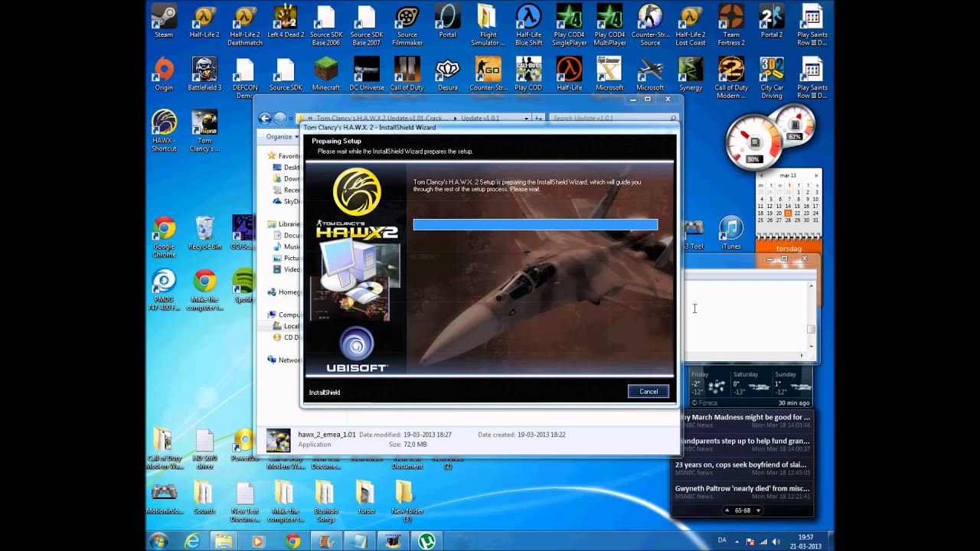Select Homegroup in Explorer navigation pane
Viewport: 980px width, 551px height.
(x=285, y=292)
